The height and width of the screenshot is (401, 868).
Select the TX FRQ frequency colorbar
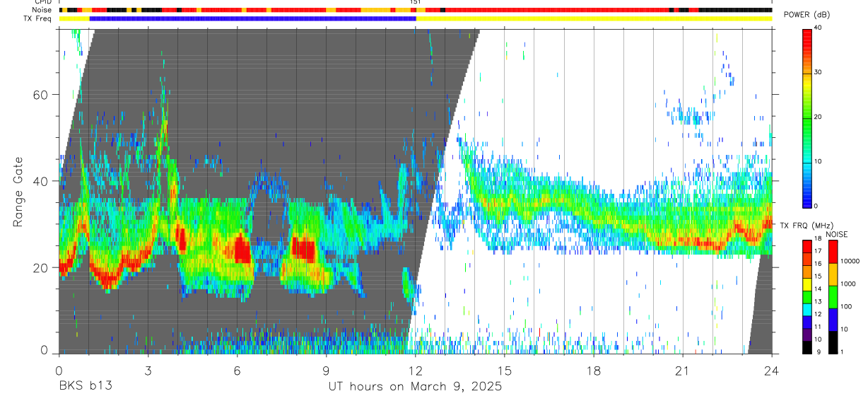point(807,296)
